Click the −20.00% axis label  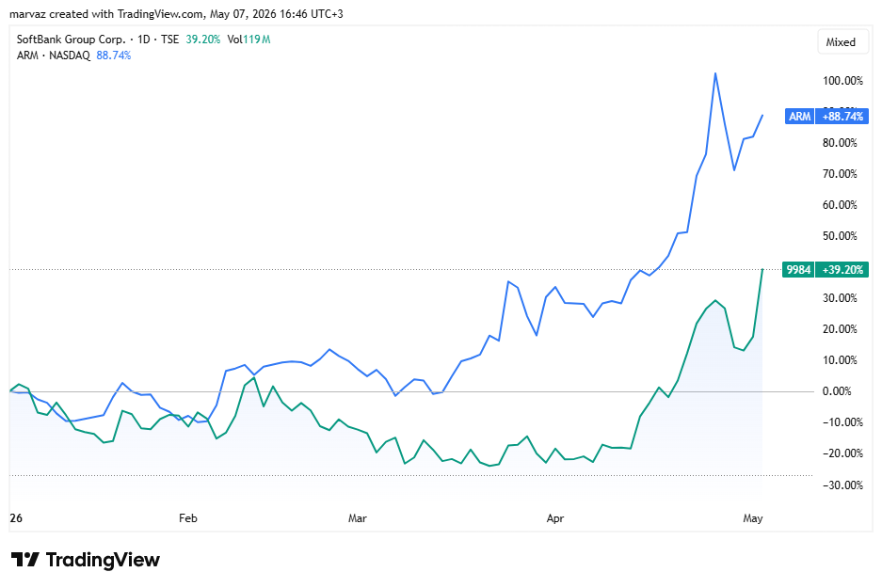(842, 453)
